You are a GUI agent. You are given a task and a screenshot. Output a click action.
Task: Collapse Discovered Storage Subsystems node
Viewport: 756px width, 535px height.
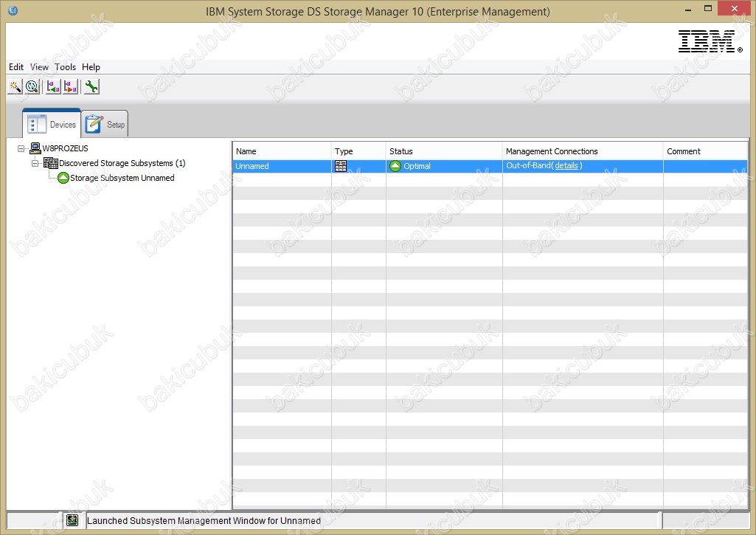35,163
